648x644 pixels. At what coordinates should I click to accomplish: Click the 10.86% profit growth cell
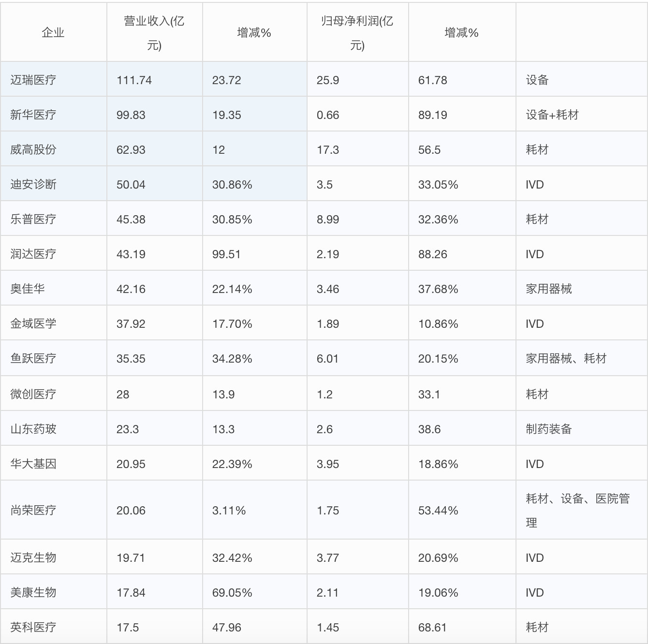click(x=462, y=323)
